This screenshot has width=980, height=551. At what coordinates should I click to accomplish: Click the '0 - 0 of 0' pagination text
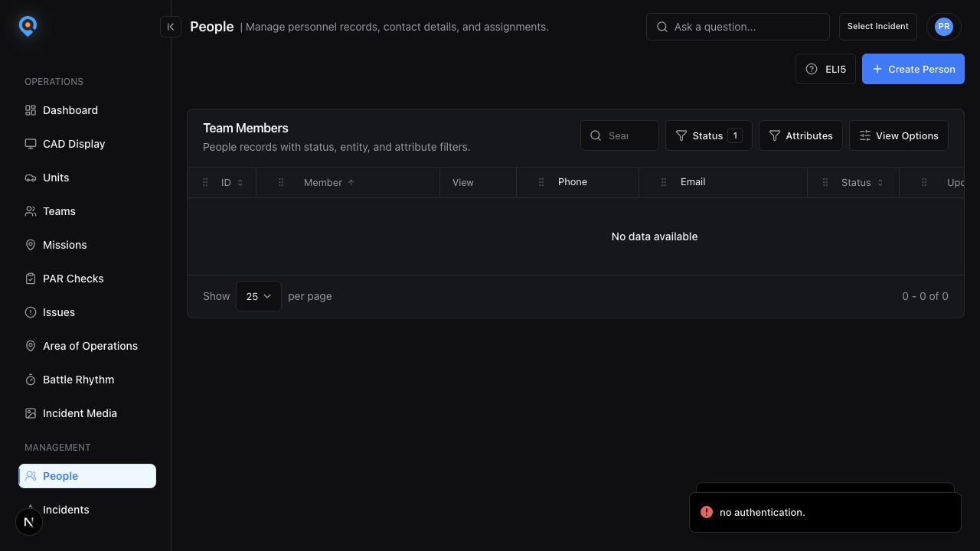(925, 296)
